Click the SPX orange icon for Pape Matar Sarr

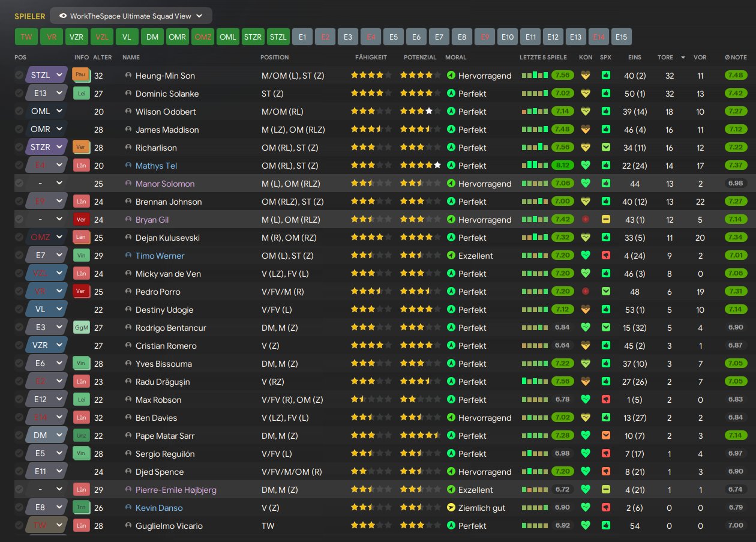606,436
